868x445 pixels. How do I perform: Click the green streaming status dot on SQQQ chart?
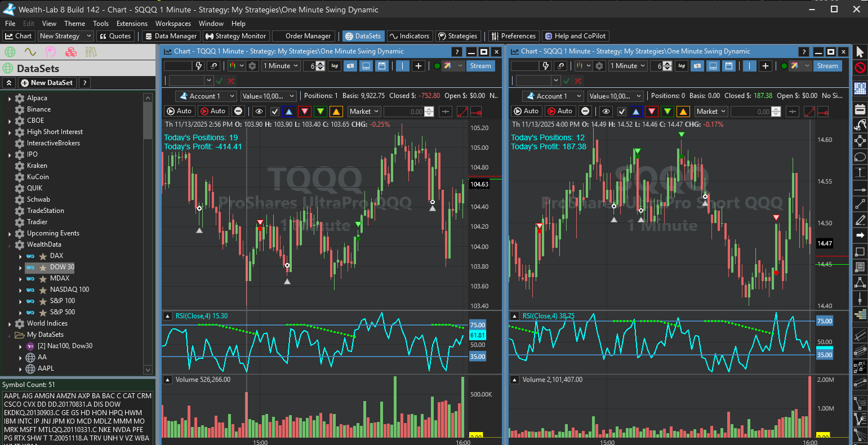click(784, 65)
